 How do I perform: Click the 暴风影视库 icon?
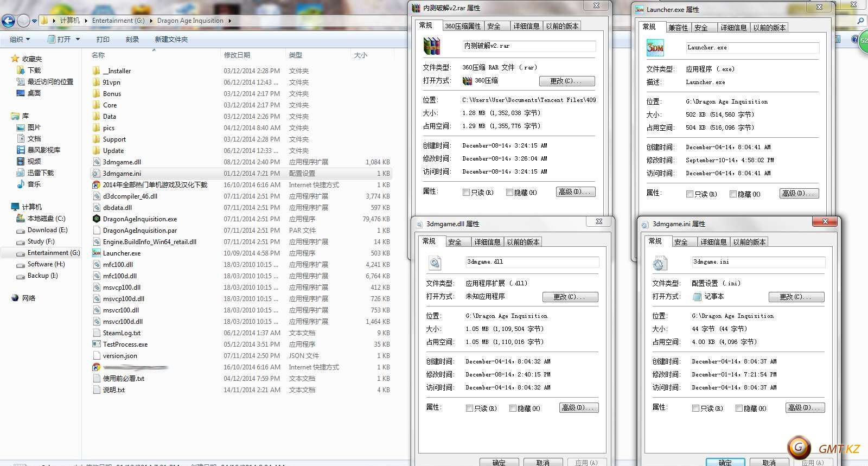21,150
